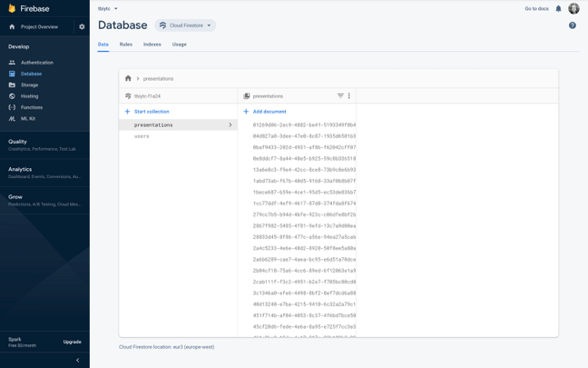
Task: Click Go to docs link
Action: pos(536,9)
